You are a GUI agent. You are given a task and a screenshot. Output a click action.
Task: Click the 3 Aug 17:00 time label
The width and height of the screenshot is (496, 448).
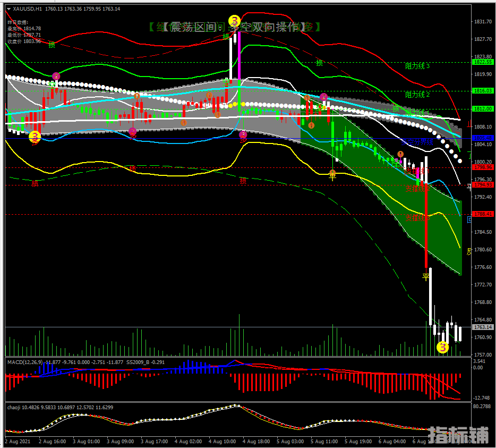(155, 441)
